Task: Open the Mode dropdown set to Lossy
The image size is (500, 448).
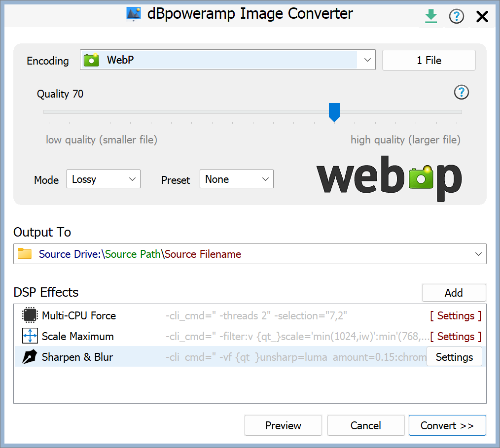Action: (103, 179)
